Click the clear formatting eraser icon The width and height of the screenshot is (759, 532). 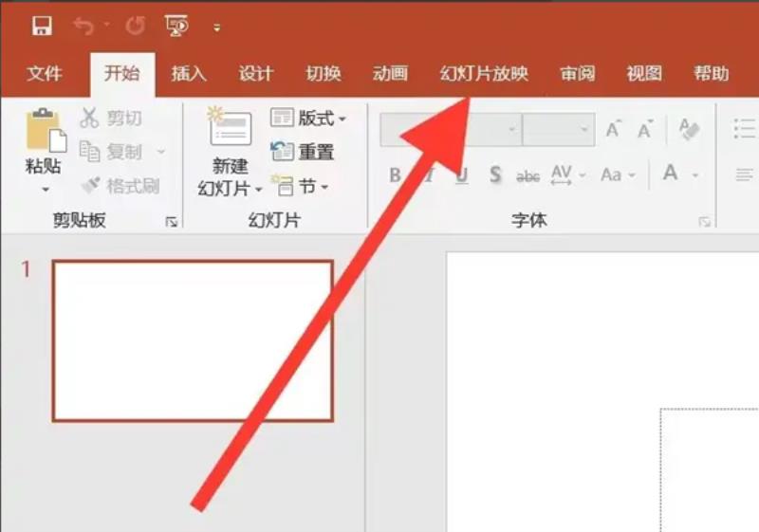[689, 129]
